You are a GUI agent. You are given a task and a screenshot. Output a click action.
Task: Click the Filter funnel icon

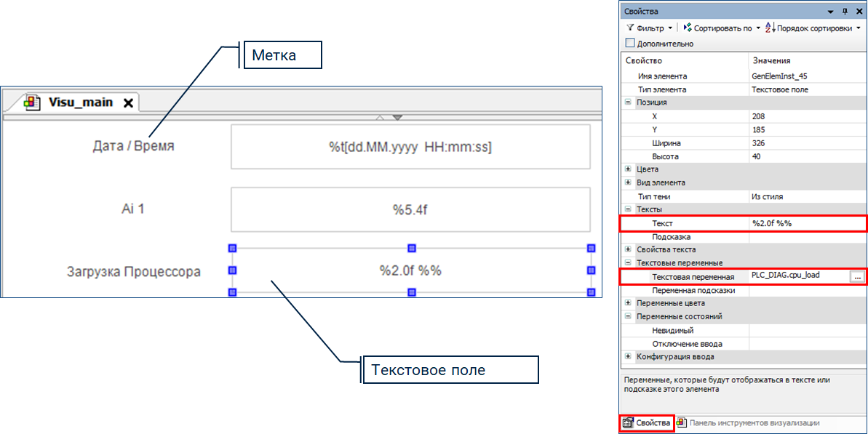pyautogui.click(x=630, y=28)
